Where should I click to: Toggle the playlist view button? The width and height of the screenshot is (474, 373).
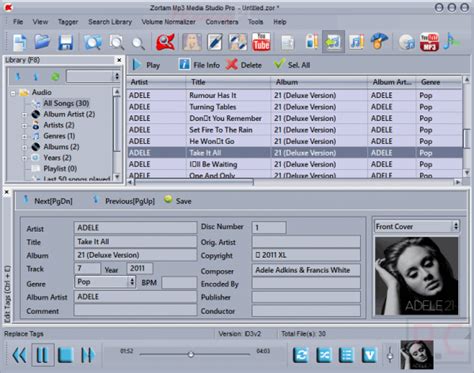click(x=346, y=355)
